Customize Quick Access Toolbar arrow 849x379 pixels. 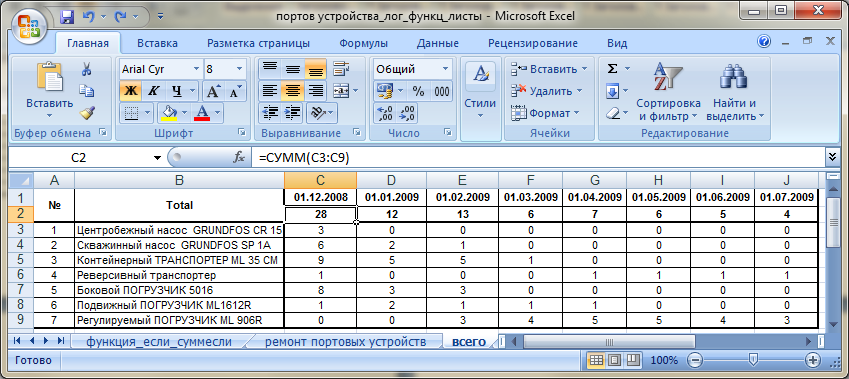[160, 16]
